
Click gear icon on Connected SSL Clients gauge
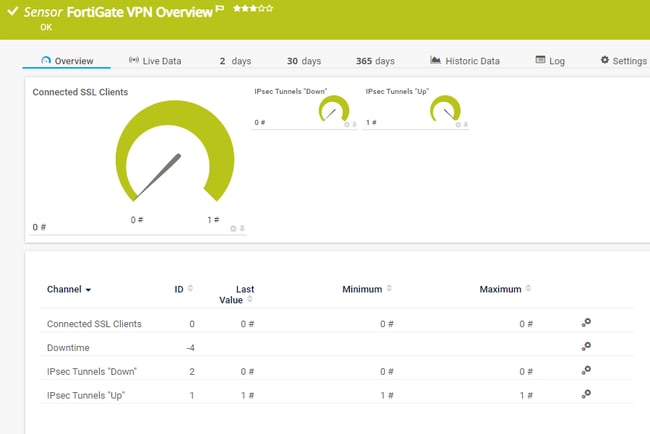(x=233, y=228)
